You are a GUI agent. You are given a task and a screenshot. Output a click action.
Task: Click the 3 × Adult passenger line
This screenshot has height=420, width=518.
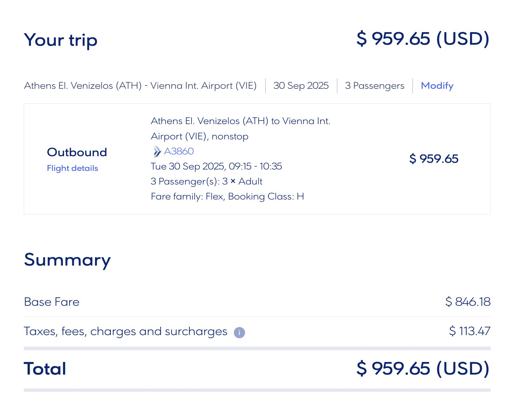[207, 181]
